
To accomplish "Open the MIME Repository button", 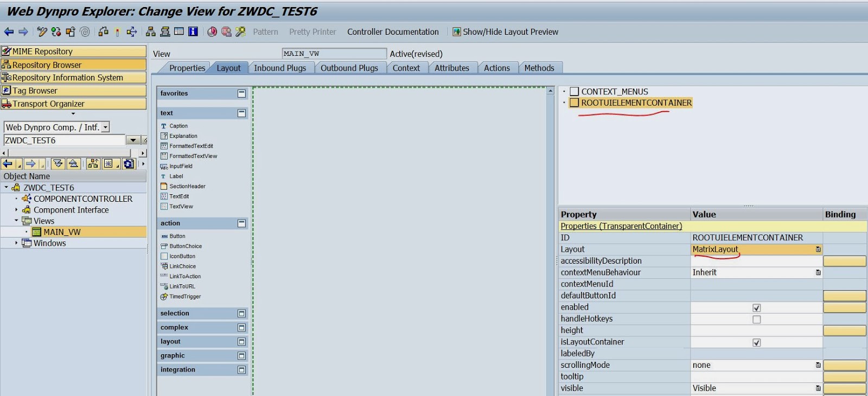I will click(x=74, y=52).
